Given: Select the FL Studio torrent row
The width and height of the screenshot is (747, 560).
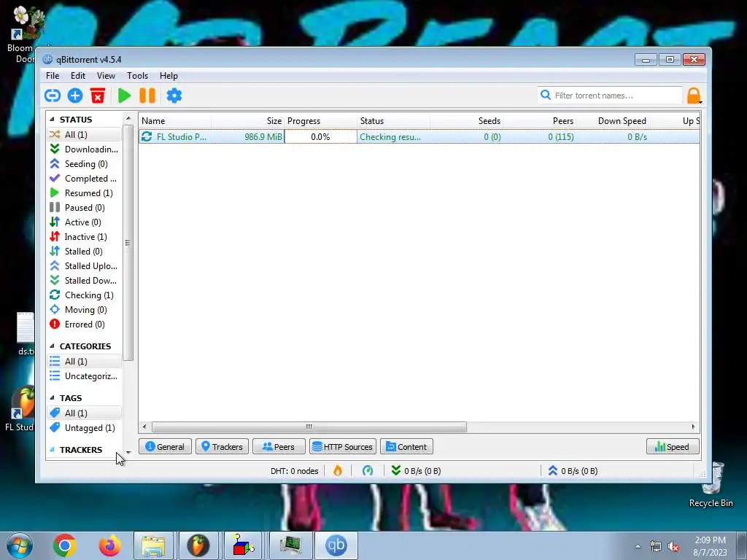Looking at the screenshot, I should click(419, 136).
